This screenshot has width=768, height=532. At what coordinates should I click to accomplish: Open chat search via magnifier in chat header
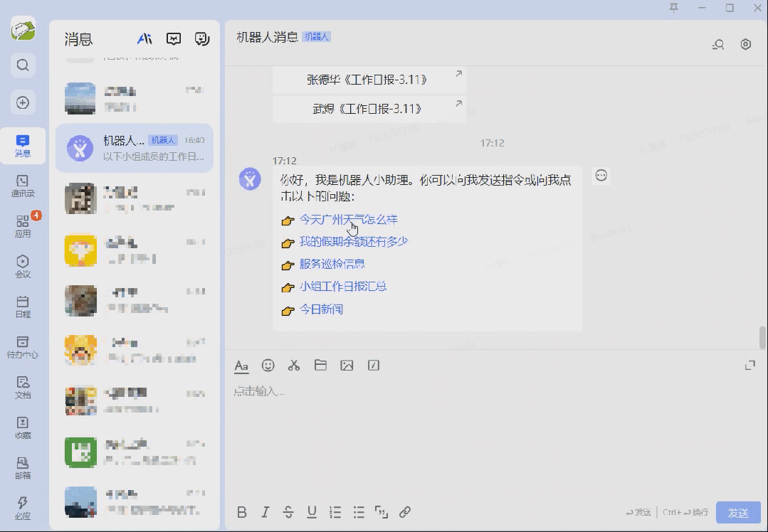(718, 43)
